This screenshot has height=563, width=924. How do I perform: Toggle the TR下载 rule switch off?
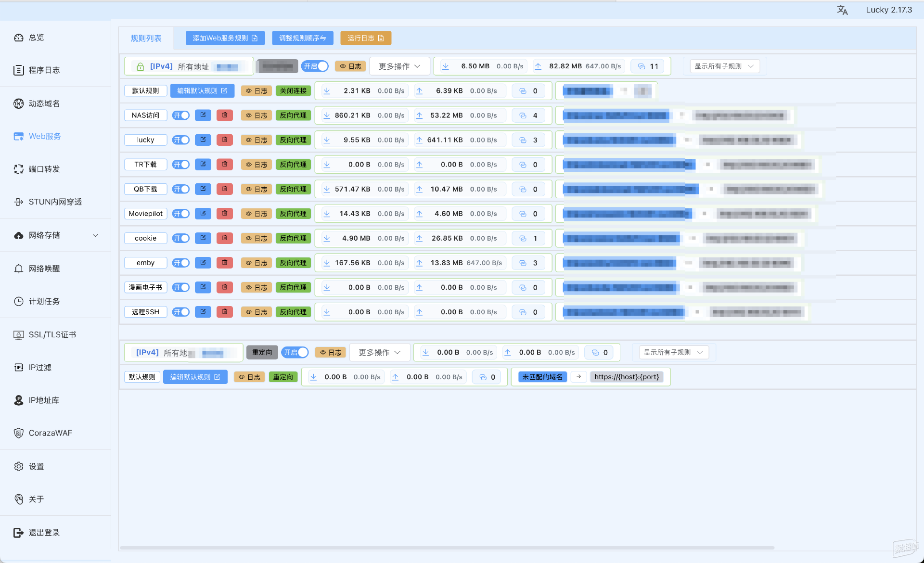click(x=181, y=165)
